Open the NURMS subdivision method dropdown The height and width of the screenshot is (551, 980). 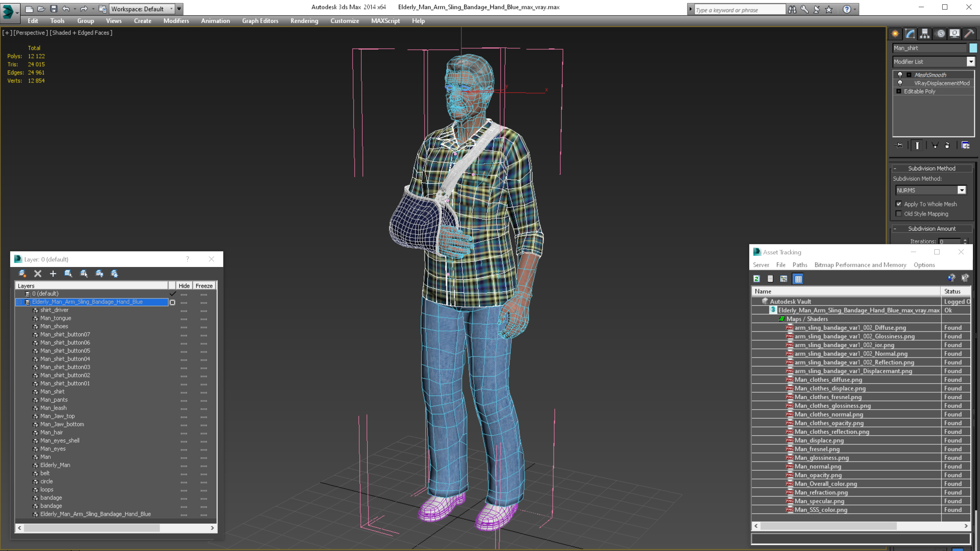(x=961, y=190)
